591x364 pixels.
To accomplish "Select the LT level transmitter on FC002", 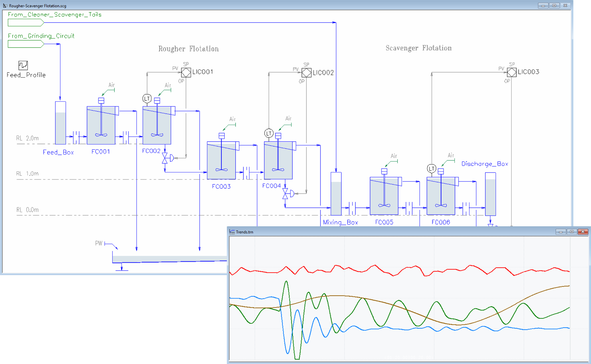I will (x=147, y=99).
